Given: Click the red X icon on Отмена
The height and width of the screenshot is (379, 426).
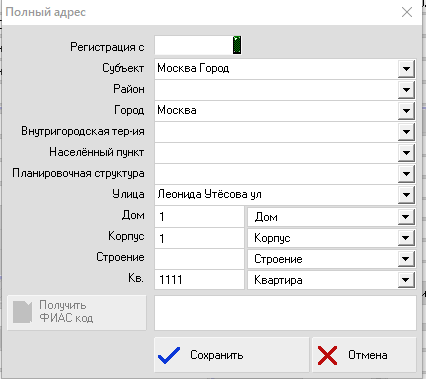Looking at the screenshot, I should click(x=327, y=355).
